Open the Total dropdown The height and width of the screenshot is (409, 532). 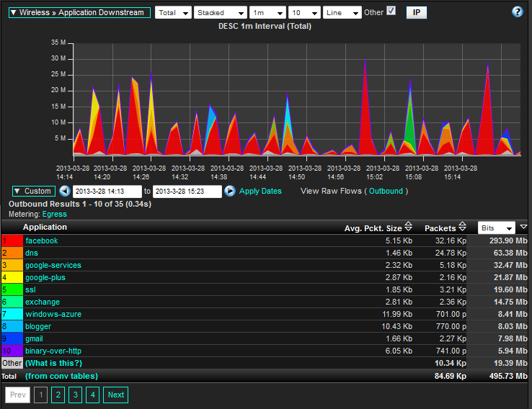coord(173,13)
